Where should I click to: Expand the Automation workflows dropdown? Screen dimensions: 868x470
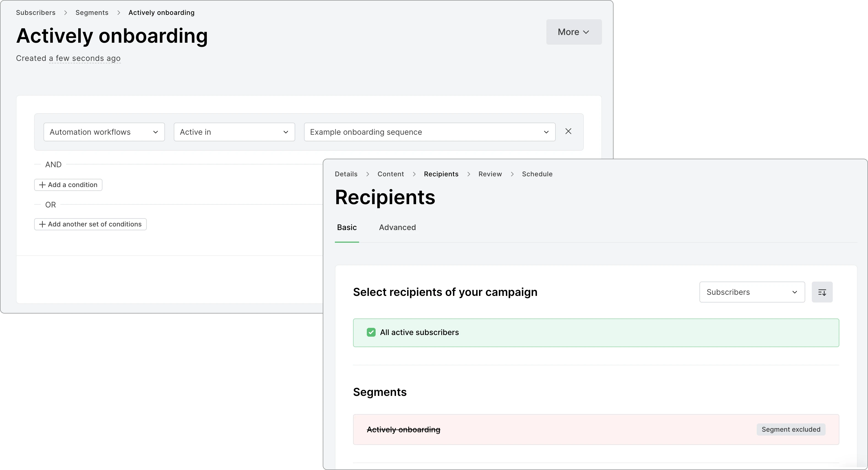(104, 132)
